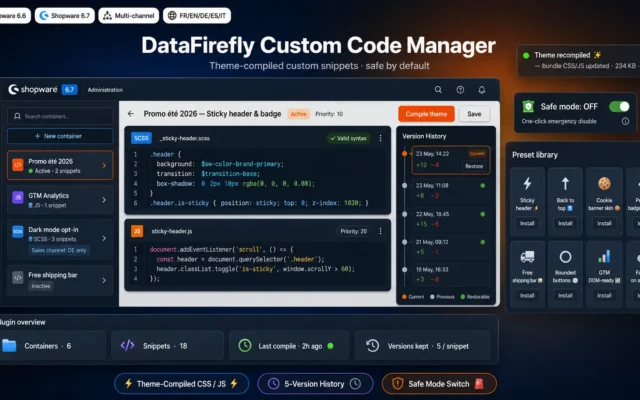Click the Free shipping bar code icon
This screenshot has width=640, height=400.
tap(18, 278)
